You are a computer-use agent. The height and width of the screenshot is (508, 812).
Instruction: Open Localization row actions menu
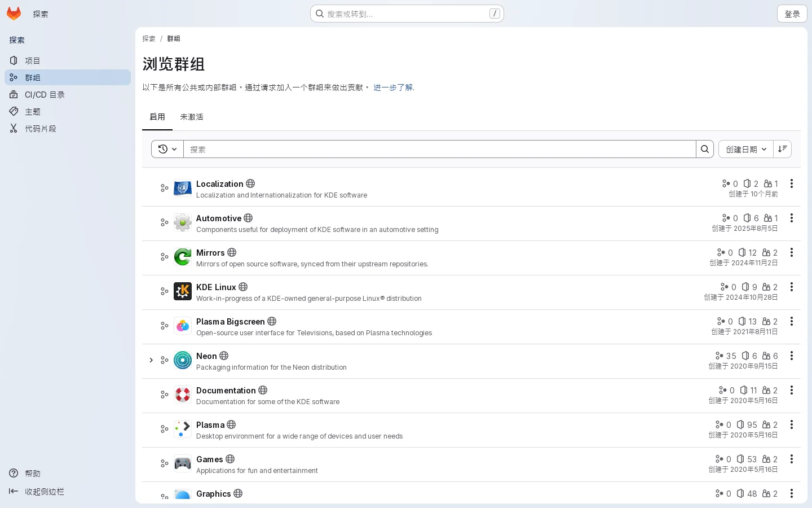[792, 183]
